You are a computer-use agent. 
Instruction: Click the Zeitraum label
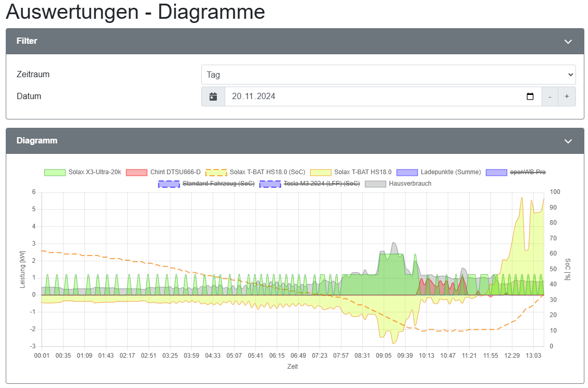pyautogui.click(x=33, y=74)
